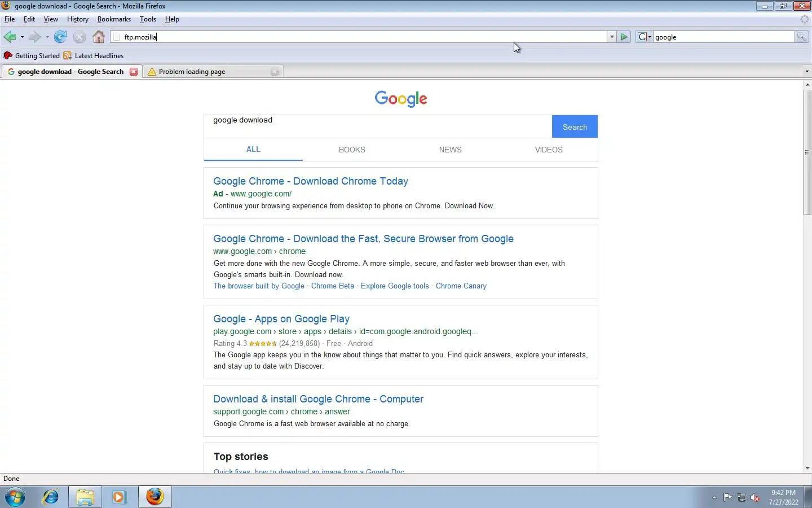Click the green Go arrow button

(624, 37)
